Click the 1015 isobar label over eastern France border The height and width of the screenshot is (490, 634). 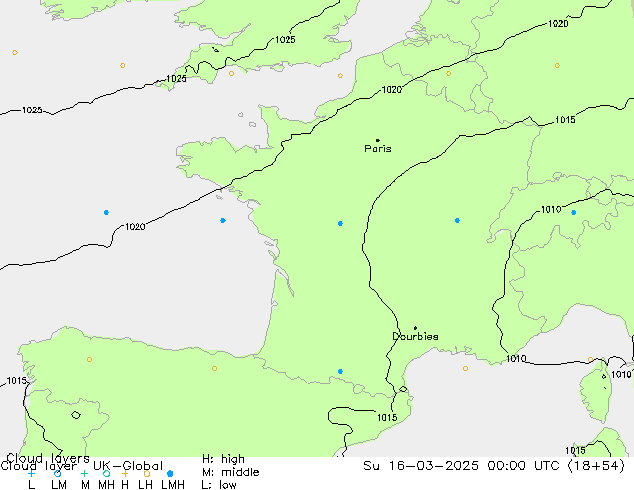point(565,120)
